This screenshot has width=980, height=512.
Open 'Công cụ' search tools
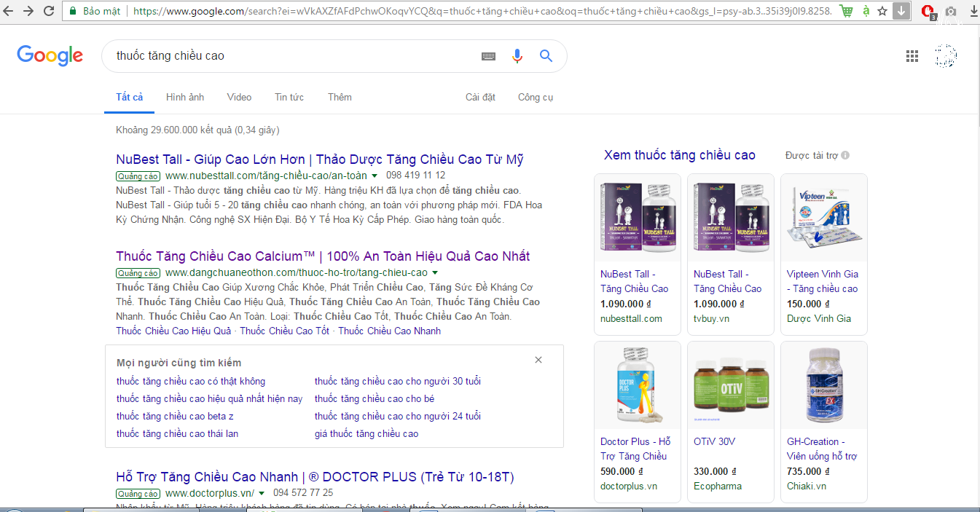pyautogui.click(x=536, y=97)
